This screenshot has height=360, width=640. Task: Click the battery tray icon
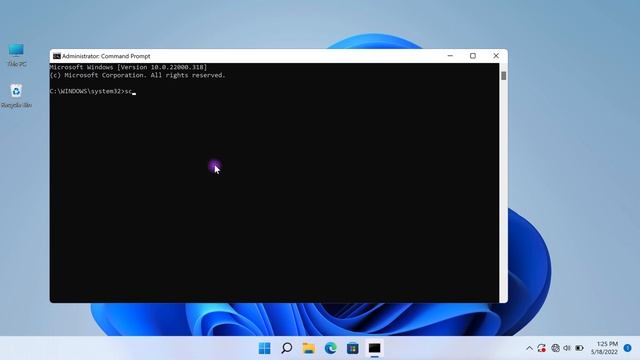579,348
